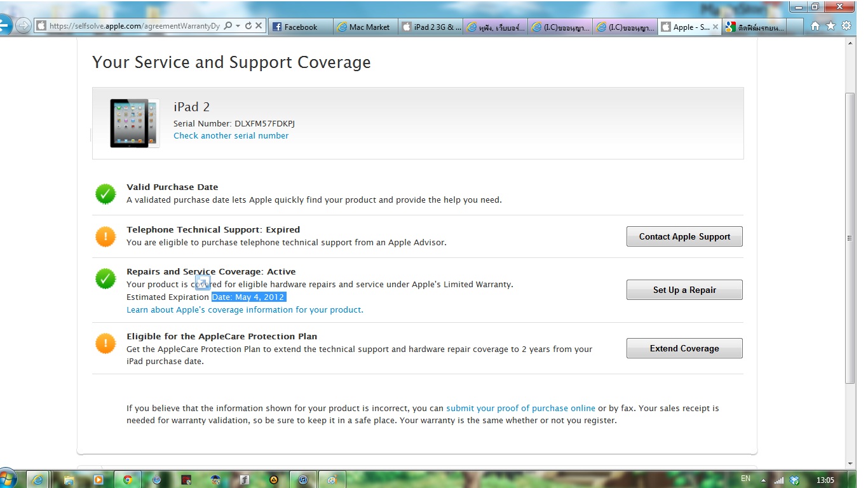Switch to the Mac Market tab
Screen dimensions: 868x488
pyautogui.click(x=366, y=27)
